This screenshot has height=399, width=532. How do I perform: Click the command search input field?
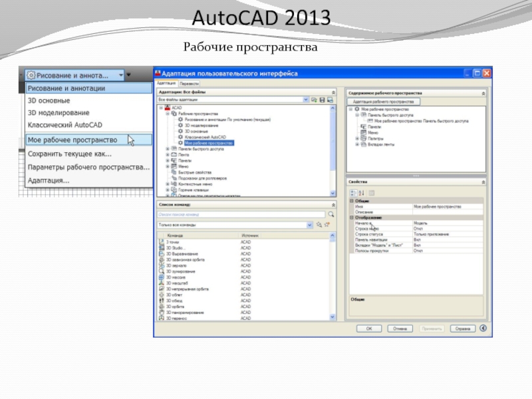(x=240, y=215)
